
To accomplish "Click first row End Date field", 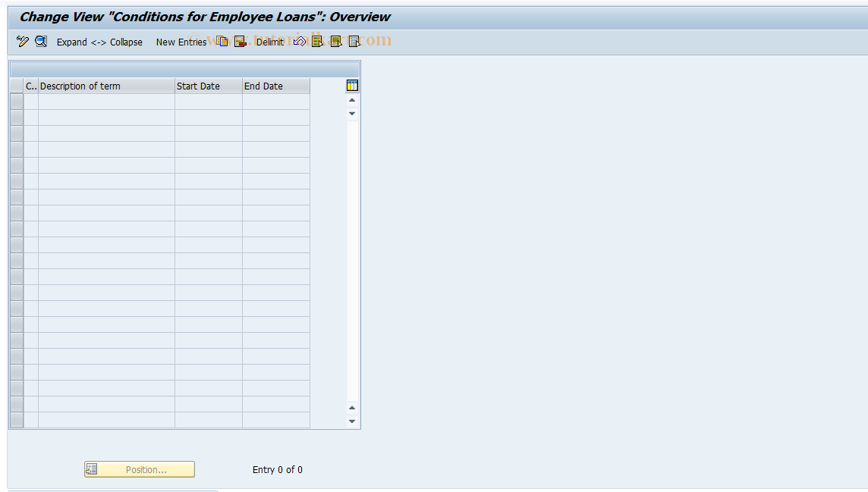I will tap(276, 102).
